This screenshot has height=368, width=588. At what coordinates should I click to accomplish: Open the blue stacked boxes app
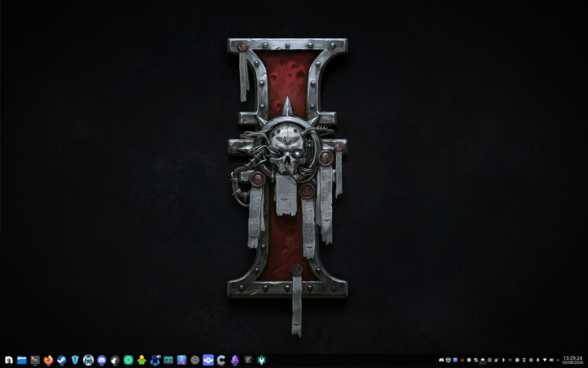[208, 360]
